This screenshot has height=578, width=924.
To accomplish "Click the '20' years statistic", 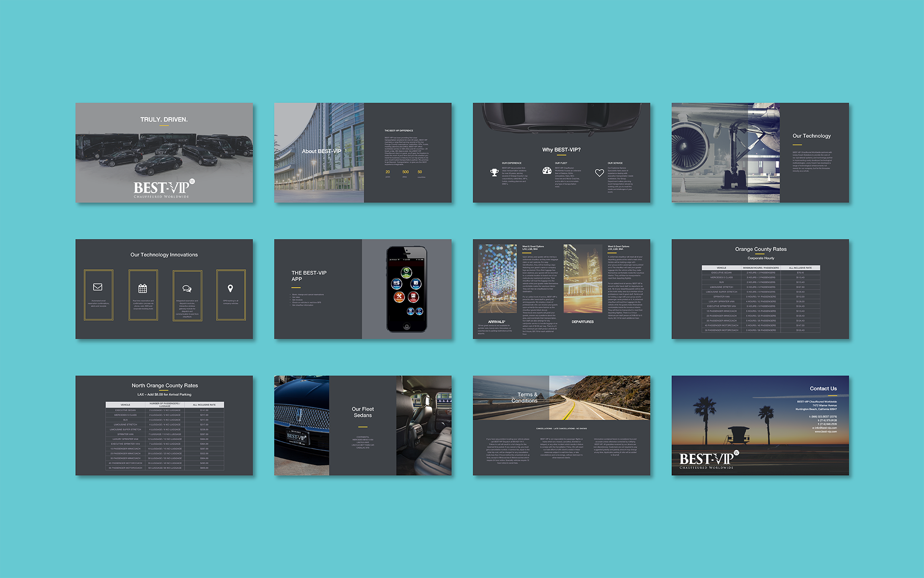I will tap(388, 172).
